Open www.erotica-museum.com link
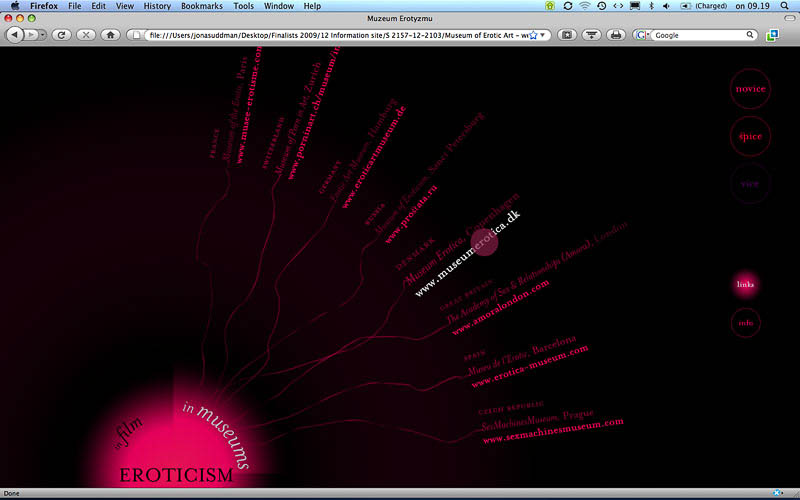 [x=530, y=366]
